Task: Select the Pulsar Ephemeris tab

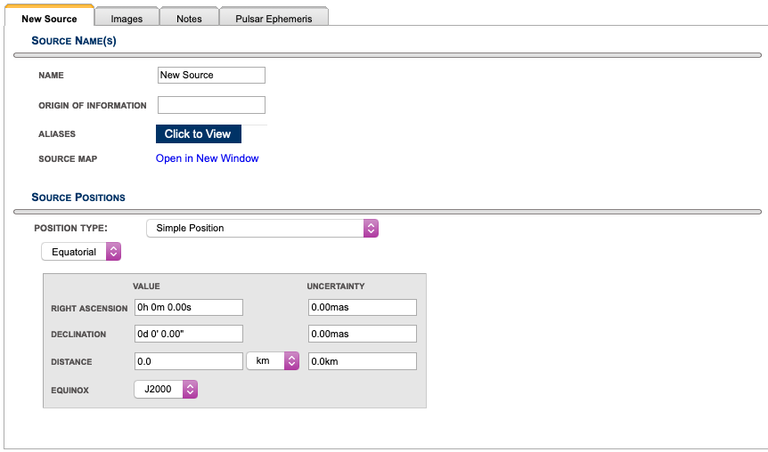Action: point(273,19)
